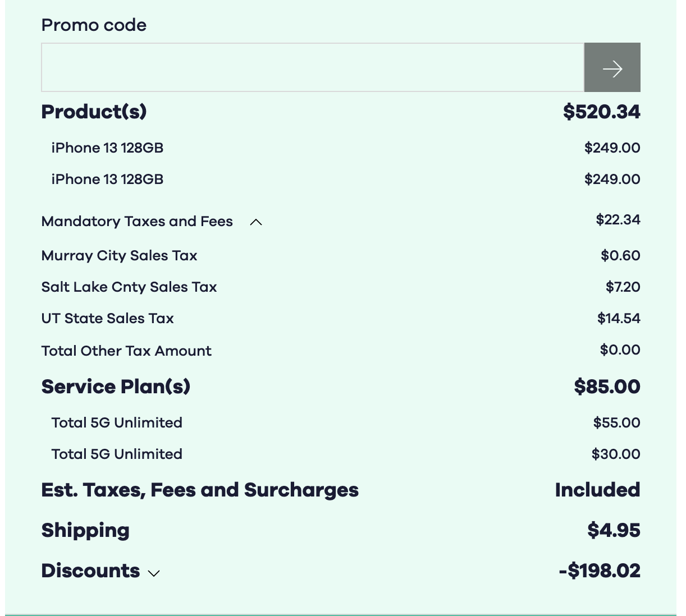Click the Total Other Tax Amount row
686x616 pixels.
(x=126, y=351)
